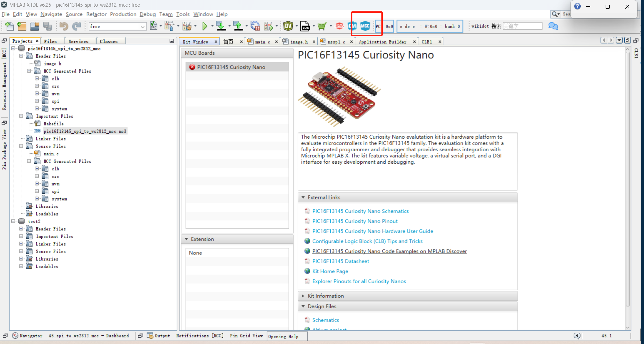Screen dimensions: 644x344
Task: Launch MPLAB Code Configurator MCC icon
Action: pyautogui.click(x=365, y=26)
